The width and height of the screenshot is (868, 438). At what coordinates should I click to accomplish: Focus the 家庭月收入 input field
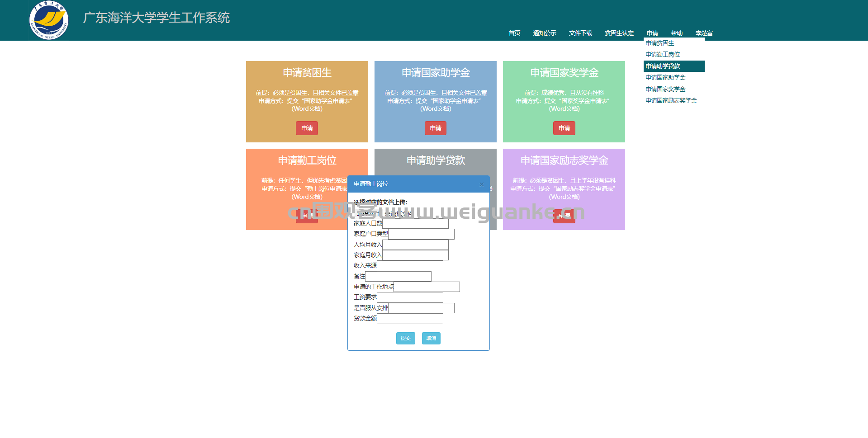pos(415,255)
